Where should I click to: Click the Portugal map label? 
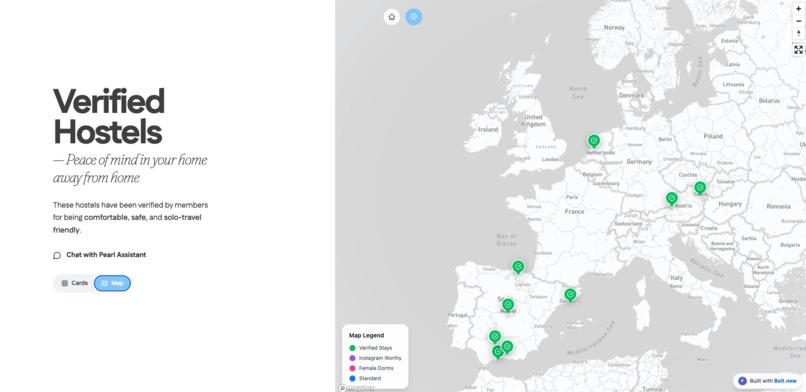tap(457, 315)
